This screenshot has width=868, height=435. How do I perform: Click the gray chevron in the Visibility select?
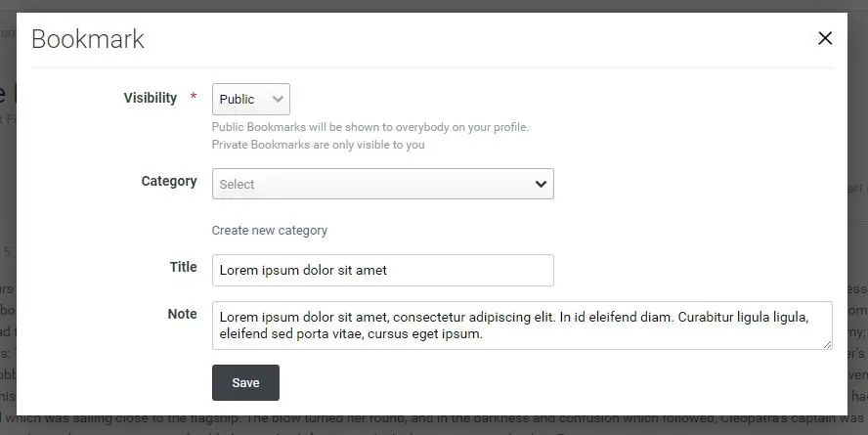click(278, 99)
